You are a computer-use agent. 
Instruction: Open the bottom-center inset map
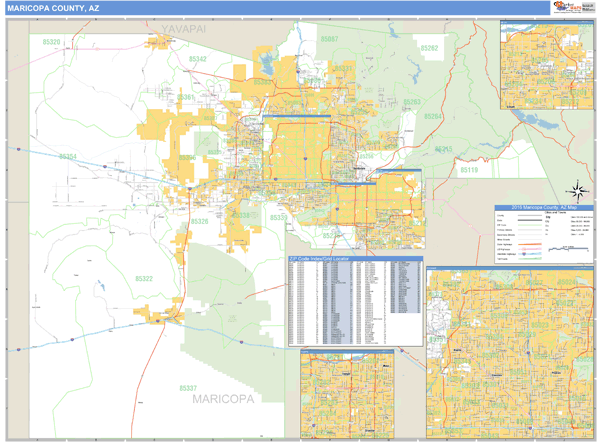pyautogui.click(x=347, y=394)
